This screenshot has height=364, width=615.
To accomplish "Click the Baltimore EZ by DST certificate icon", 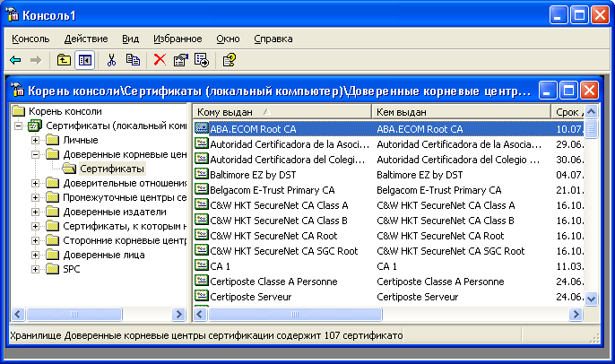I will [202, 174].
